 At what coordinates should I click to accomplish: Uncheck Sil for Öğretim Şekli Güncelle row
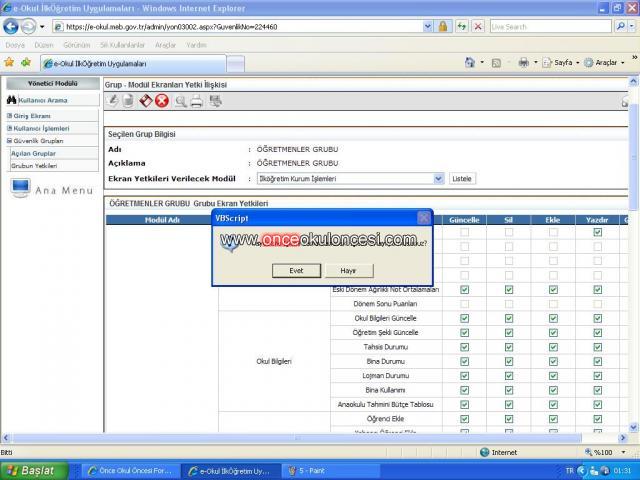pos(509,333)
